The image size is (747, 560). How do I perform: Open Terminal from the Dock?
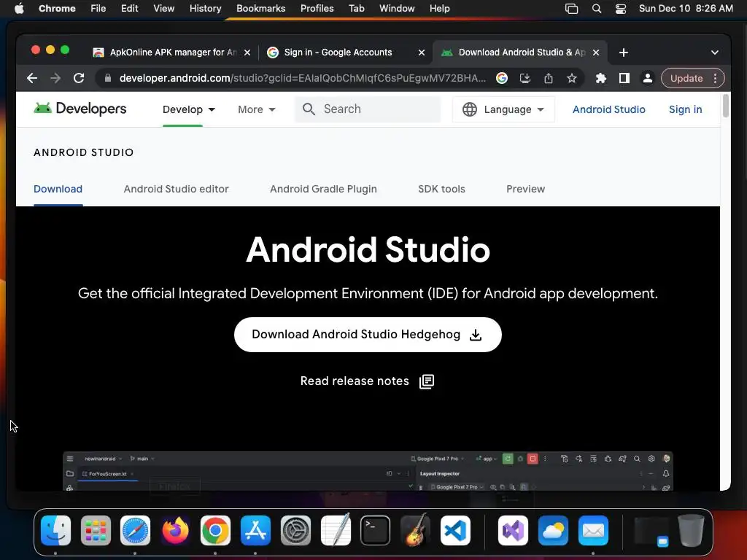tap(375, 531)
